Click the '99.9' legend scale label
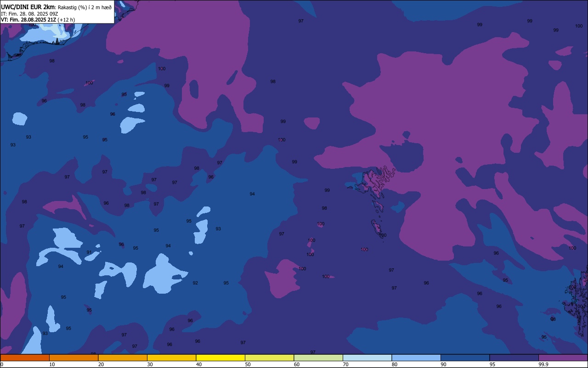Viewport: 588px width, 368px height. [544, 364]
